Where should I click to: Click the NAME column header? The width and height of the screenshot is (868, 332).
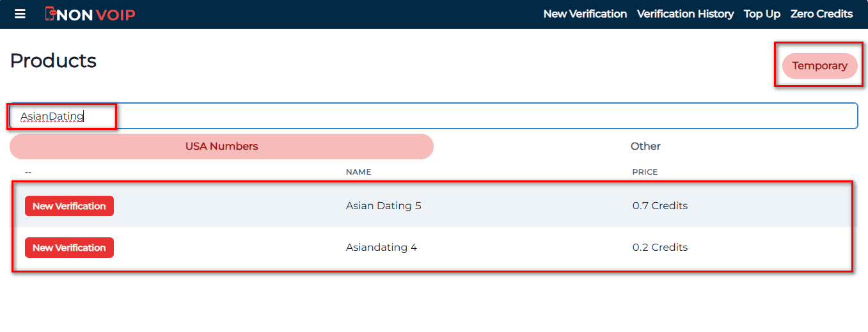[358, 172]
